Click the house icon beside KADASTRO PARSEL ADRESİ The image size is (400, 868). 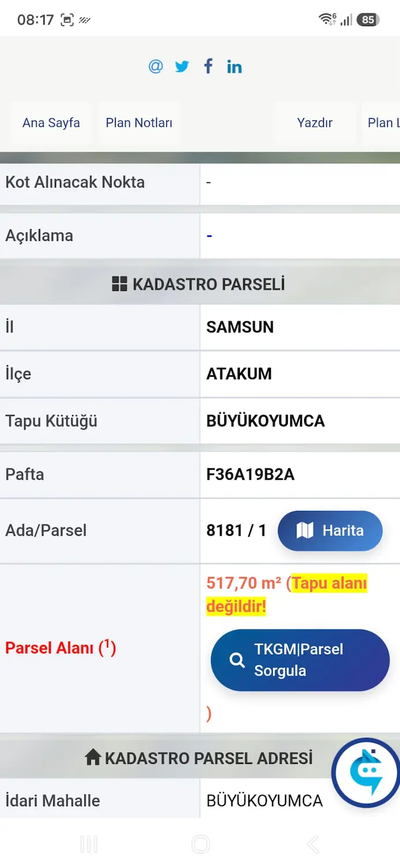tap(92, 757)
